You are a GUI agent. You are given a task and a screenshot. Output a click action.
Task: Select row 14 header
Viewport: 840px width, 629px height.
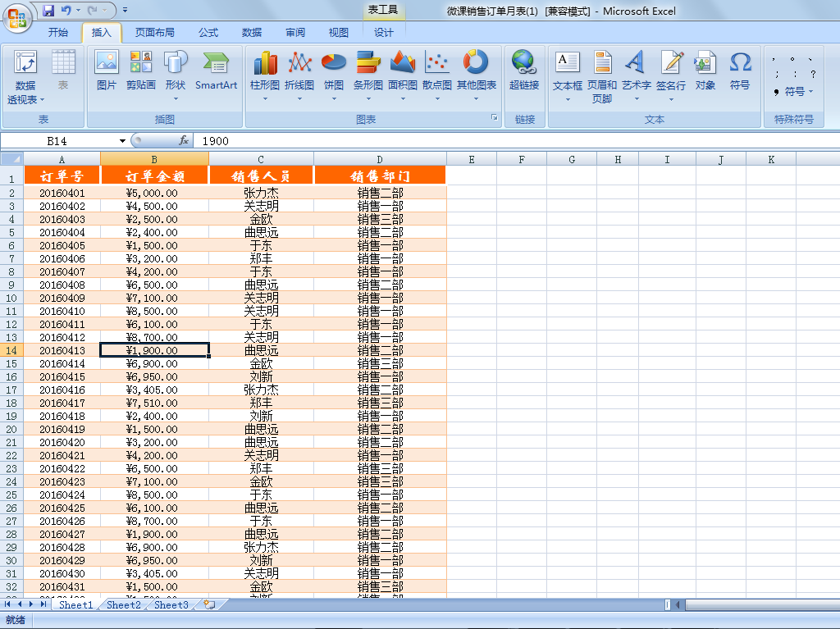pos(11,350)
